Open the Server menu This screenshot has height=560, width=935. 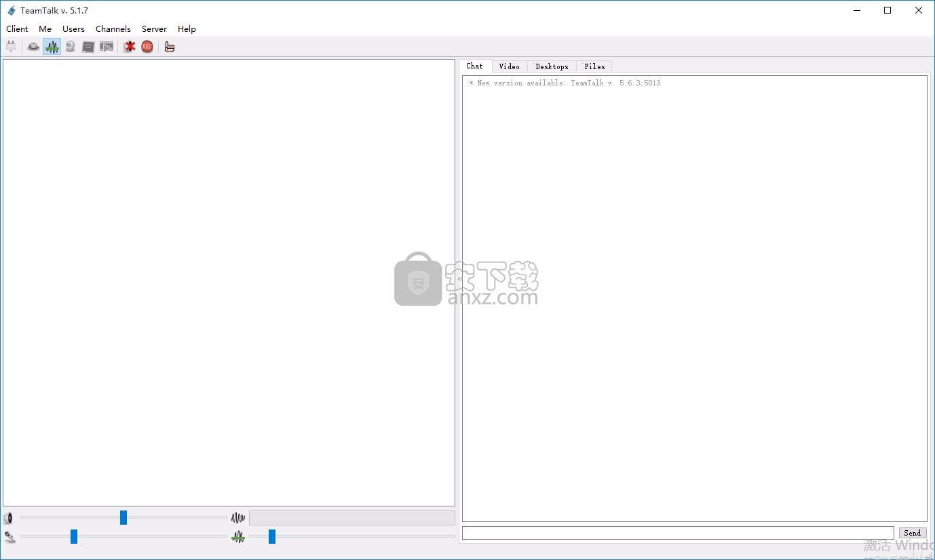tap(154, 29)
